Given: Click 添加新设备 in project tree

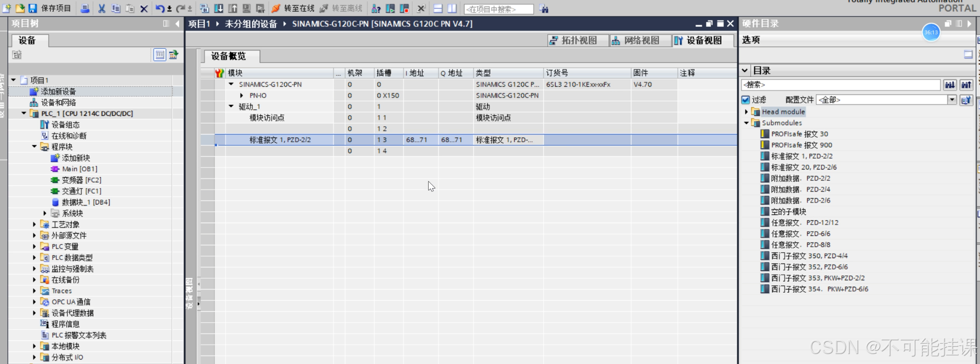Looking at the screenshot, I should [58, 91].
